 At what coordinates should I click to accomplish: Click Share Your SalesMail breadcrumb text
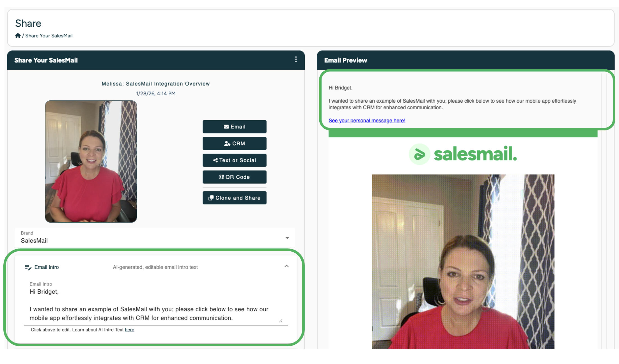click(x=49, y=36)
